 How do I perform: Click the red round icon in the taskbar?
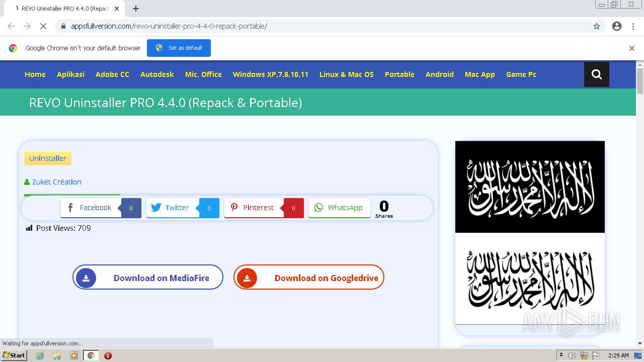tap(108, 355)
